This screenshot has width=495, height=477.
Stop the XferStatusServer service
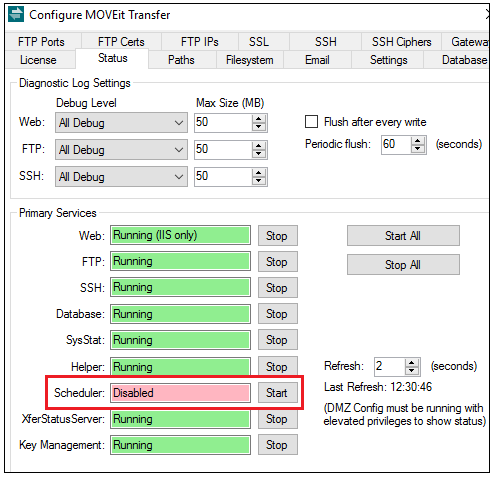coord(278,419)
